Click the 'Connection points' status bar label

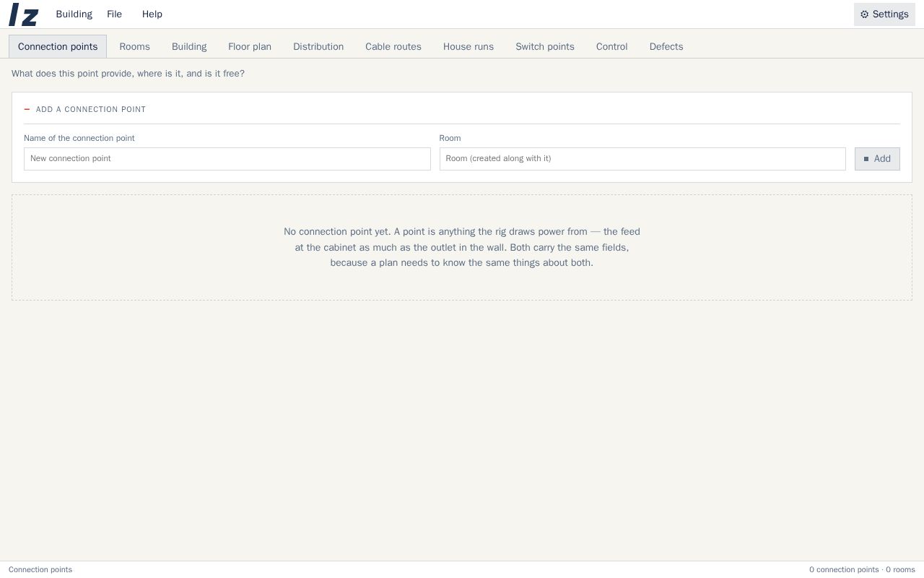point(40,569)
